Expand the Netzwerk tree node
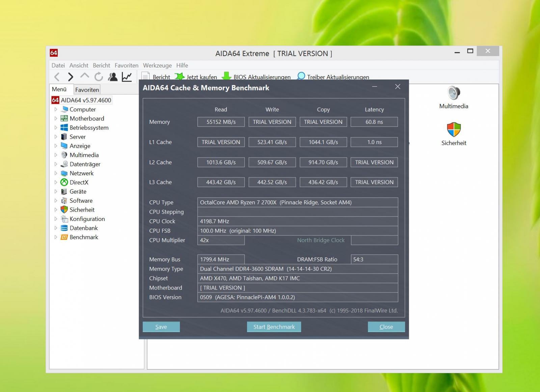Image resolution: width=540 pixels, height=392 pixels. point(56,173)
